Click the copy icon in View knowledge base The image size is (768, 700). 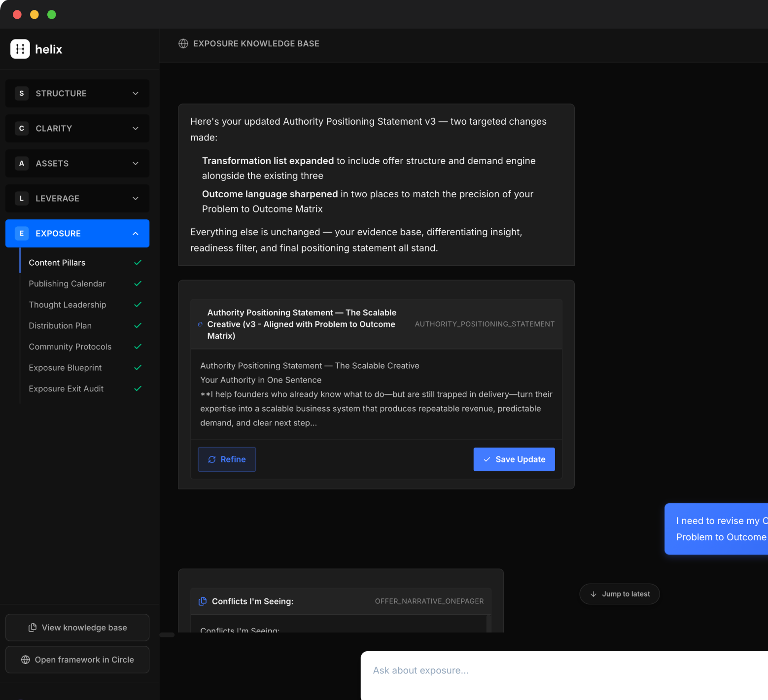pyautogui.click(x=33, y=628)
